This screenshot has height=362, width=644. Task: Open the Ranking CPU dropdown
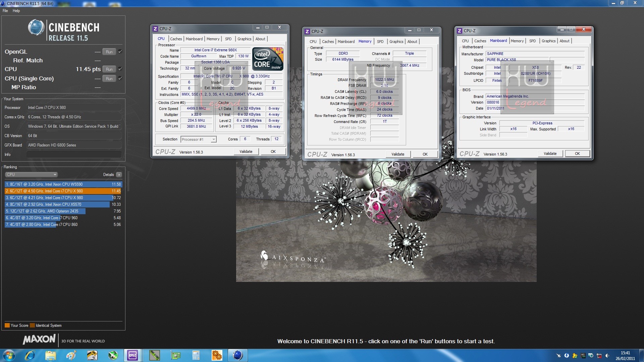[32, 175]
